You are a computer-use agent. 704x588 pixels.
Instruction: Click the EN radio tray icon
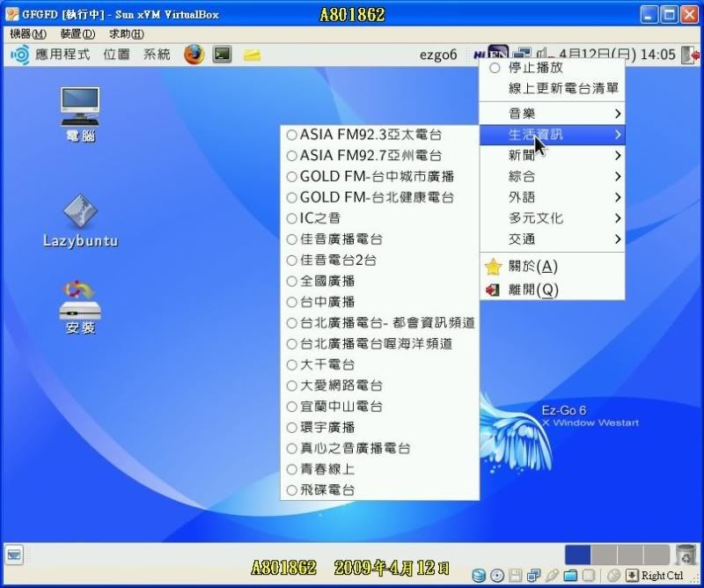pyautogui.click(x=498, y=53)
